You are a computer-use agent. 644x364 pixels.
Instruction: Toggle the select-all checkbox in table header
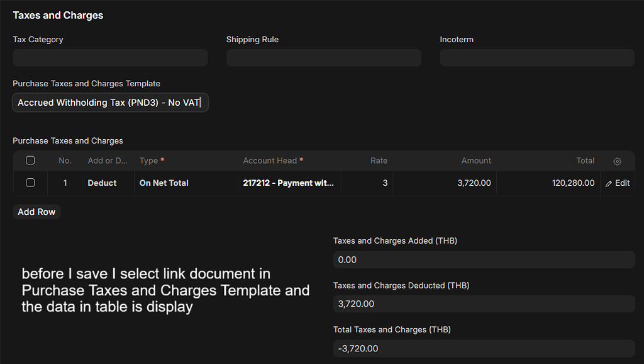(x=30, y=161)
